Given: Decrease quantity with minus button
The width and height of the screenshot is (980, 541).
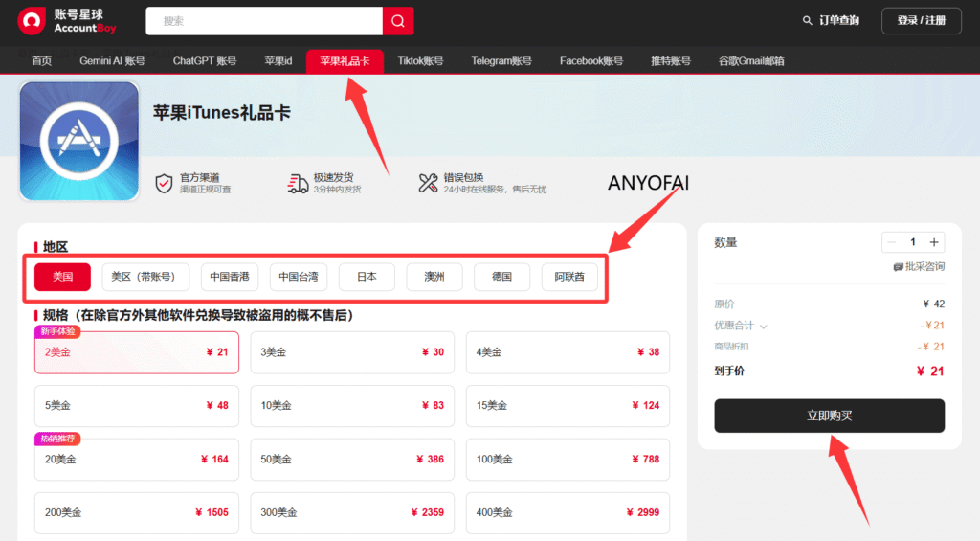Looking at the screenshot, I should pos(892,242).
